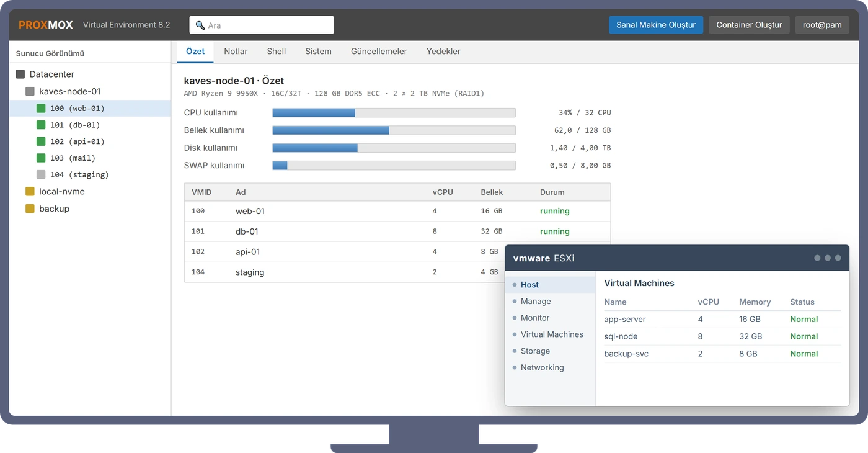Click the backup storage icon
868x453 pixels.
[x=30, y=209]
